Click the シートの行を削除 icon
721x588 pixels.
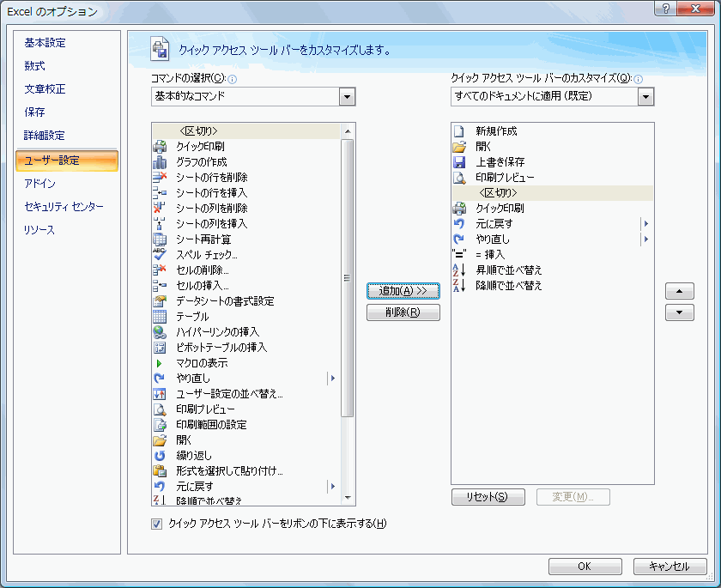point(160,178)
